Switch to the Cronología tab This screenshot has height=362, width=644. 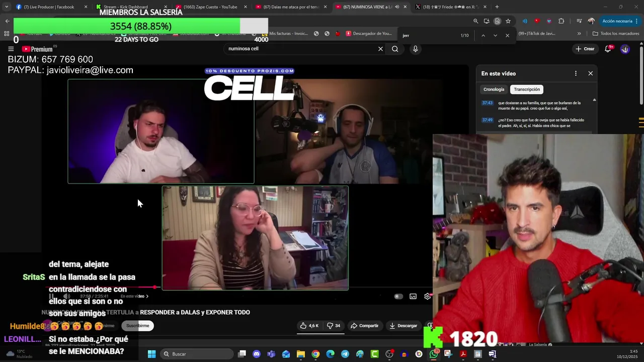pyautogui.click(x=494, y=89)
